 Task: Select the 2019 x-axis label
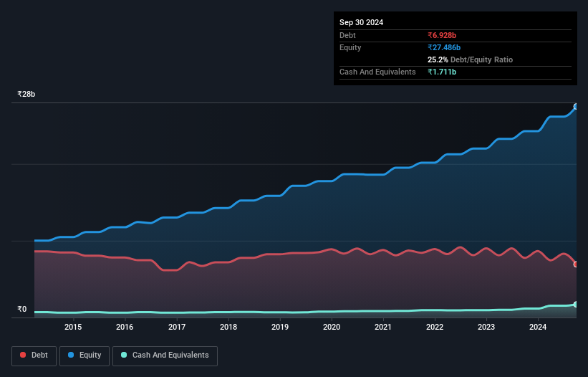(x=280, y=327)
